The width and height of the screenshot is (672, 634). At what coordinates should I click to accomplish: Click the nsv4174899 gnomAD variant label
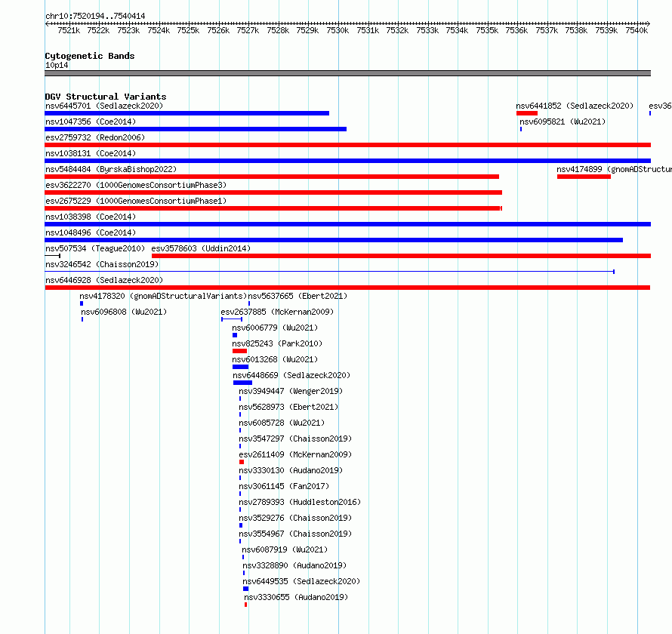point(614,169)
